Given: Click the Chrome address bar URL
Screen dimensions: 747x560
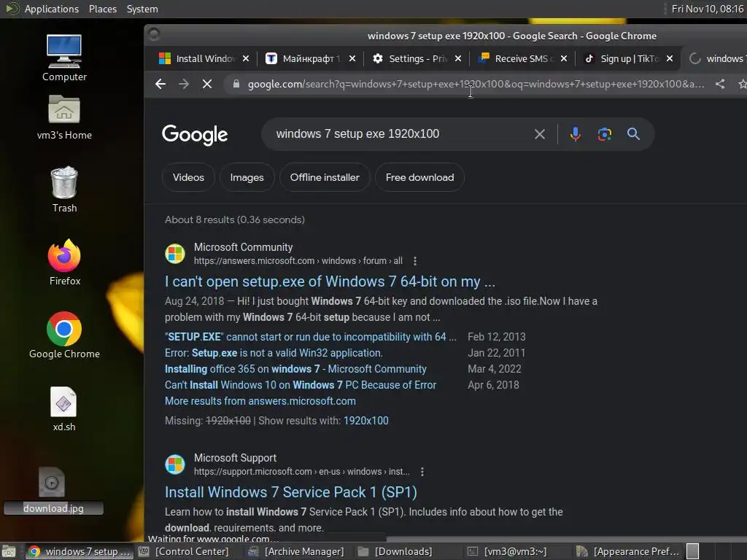Looking at the screenshot, I should [476, 85].
